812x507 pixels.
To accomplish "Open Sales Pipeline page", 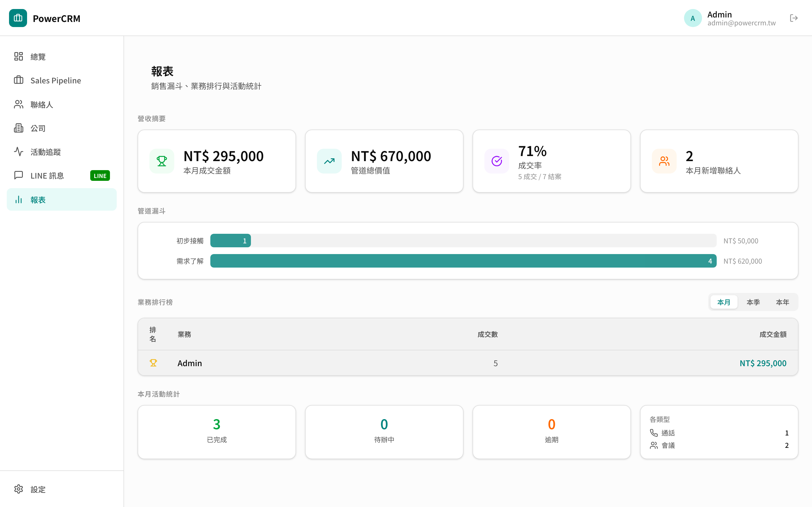I will pos(55,81).
